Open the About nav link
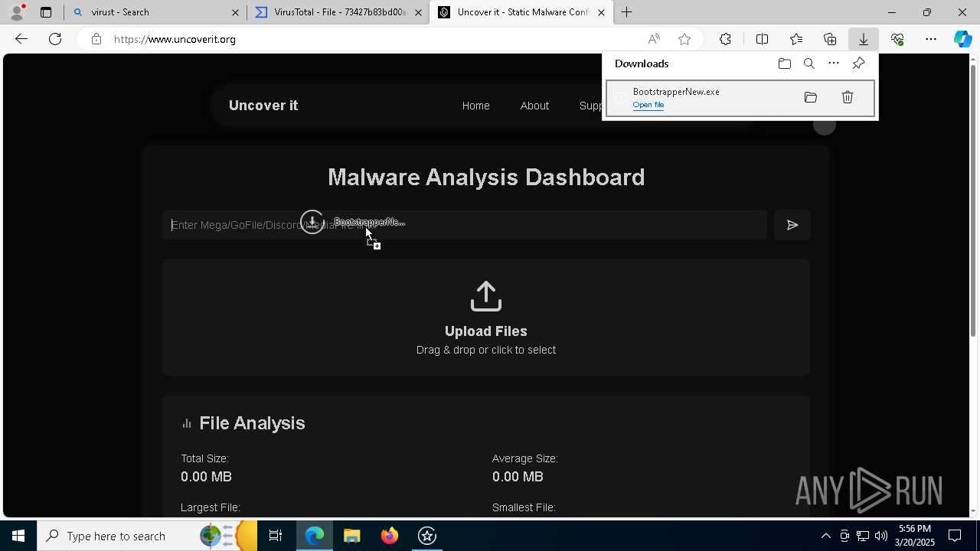The height and width of the screenshot is (551, 980). [x=534, y=106]
